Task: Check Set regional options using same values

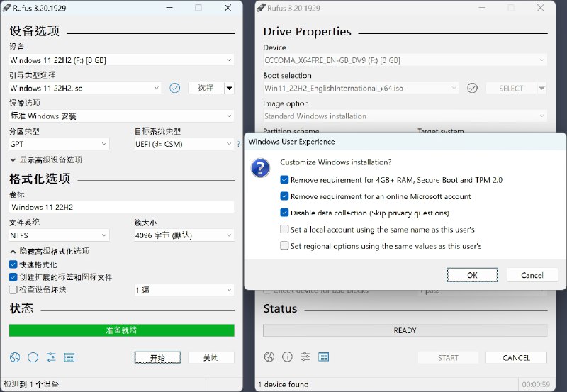Action: tap(284, 246)
